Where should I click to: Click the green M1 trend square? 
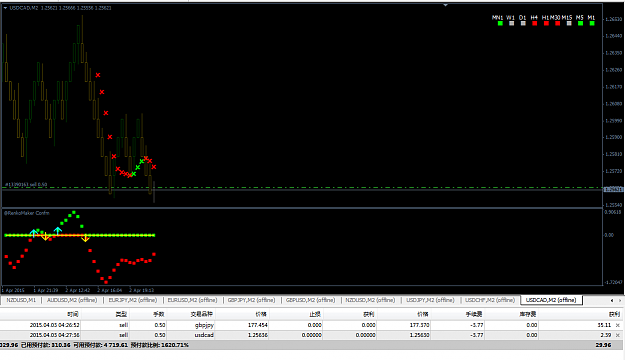pyautogui.click(x=592, y=24)
